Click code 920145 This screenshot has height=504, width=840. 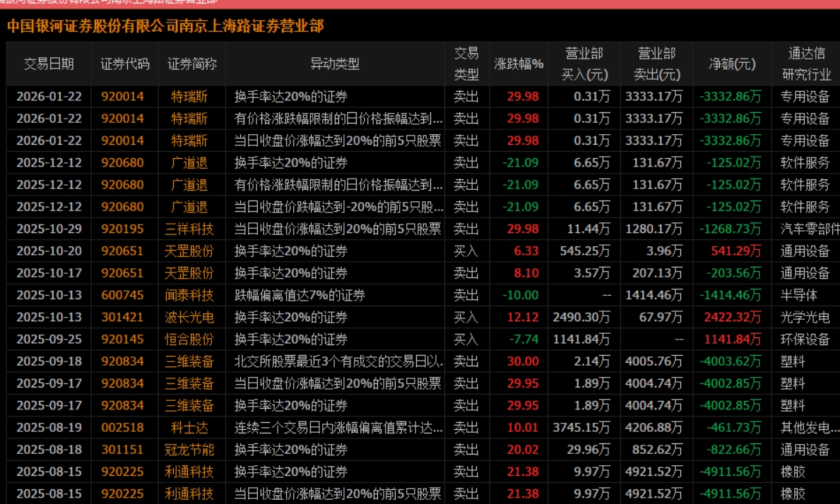point(123,340)
